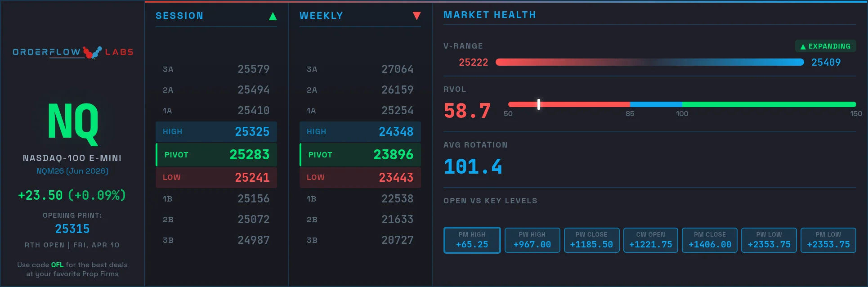Screen dimensions: 868x287
Task: Click the +23.50 (+0.09%) change
Action: click(x=72, y=195)
